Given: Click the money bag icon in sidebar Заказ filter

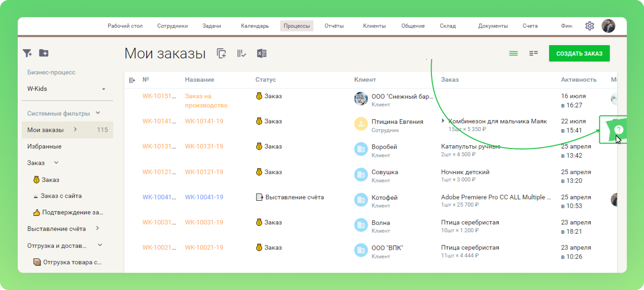Looking at the screenshot, I should pyautogui.click(x=36, y=180).
